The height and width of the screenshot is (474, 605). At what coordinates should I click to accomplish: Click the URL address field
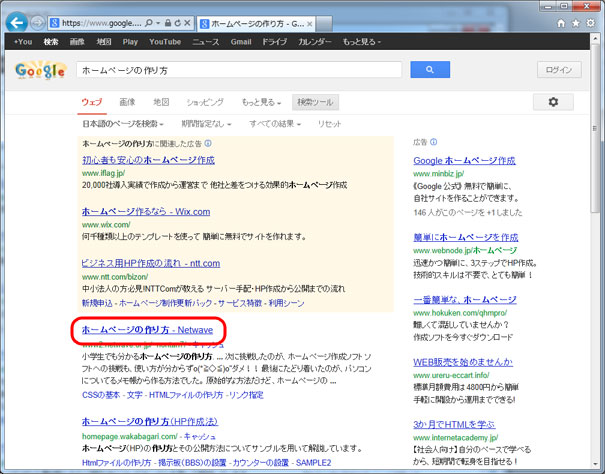pyautogui.click(x=101, y=23)
